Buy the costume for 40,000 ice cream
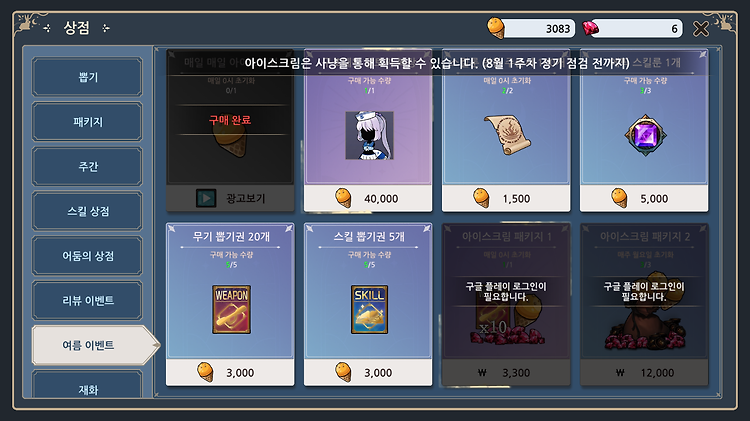Screen dimensions: 750x421 tap(368, 198)
